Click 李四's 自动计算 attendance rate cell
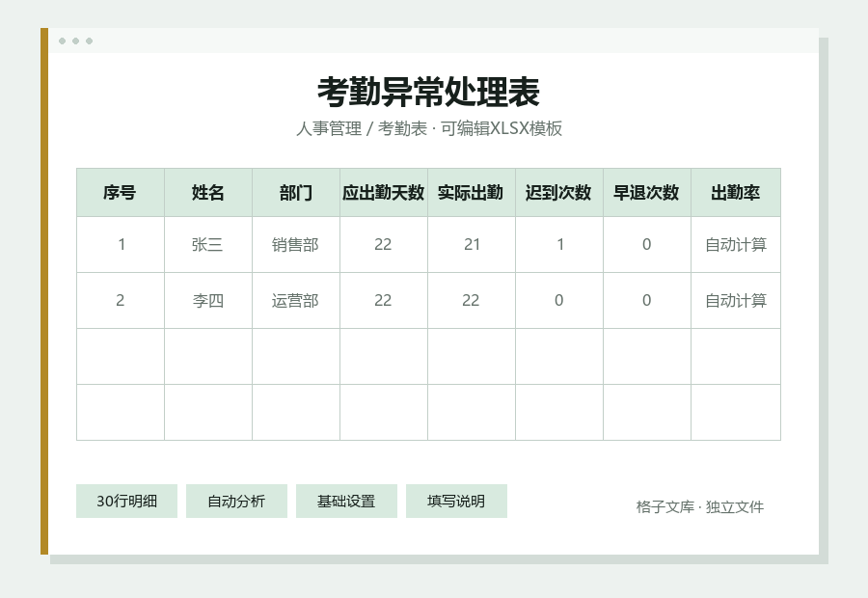The height and width of the screenshot is (598, 868). coord(736,300)
